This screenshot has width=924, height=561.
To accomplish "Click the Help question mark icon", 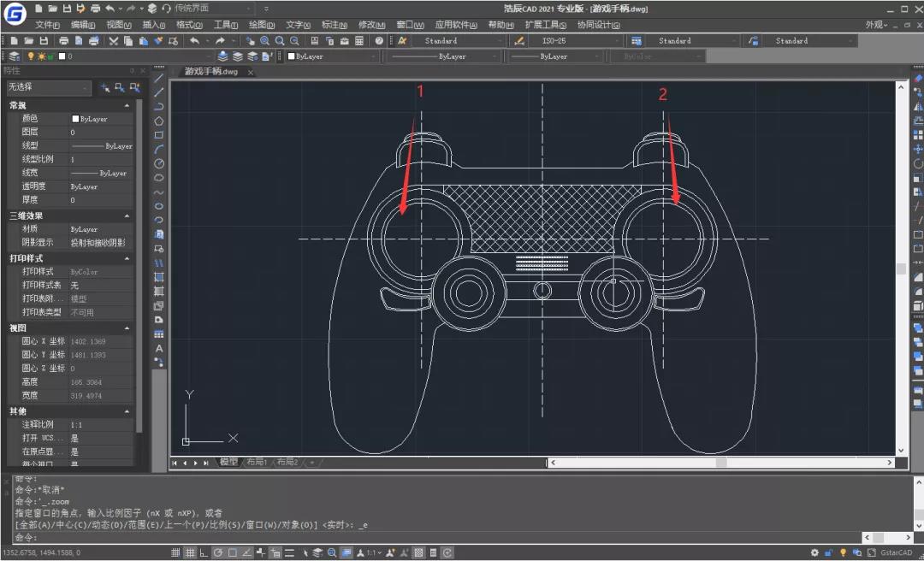I will [x=379, y=41].
